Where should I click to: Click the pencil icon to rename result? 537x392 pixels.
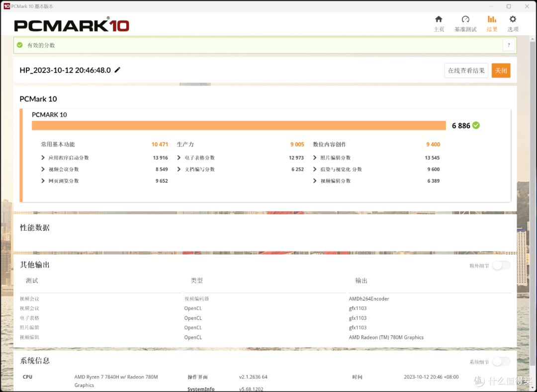[x=117, y=70]
